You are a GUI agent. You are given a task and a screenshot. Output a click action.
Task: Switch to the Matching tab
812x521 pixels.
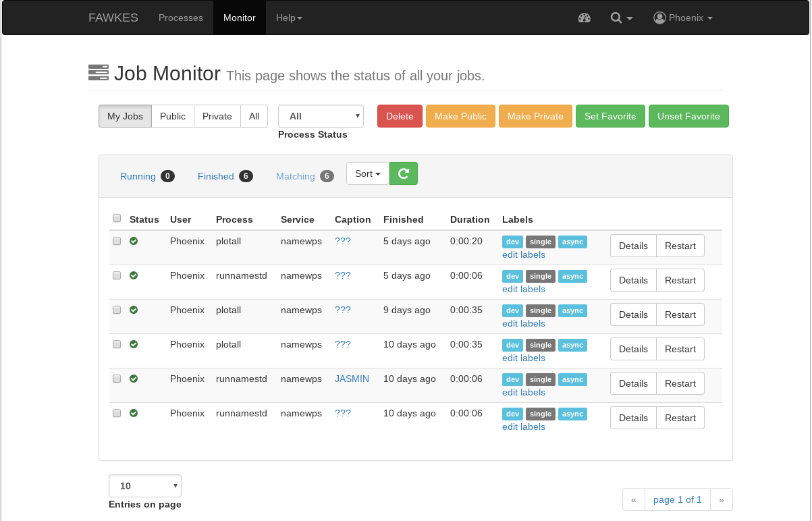pyautogui.click(x=305, y=176)
